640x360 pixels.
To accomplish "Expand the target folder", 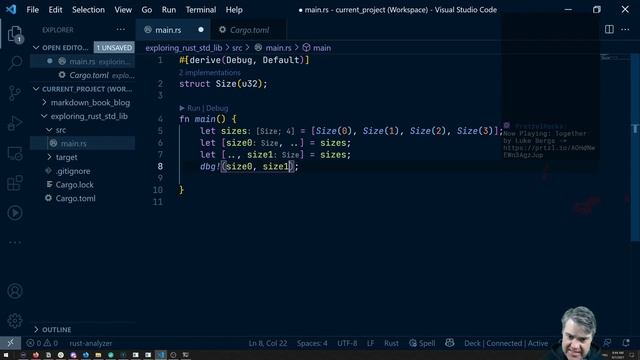I will pyautogui.click(x=66, y=157).
